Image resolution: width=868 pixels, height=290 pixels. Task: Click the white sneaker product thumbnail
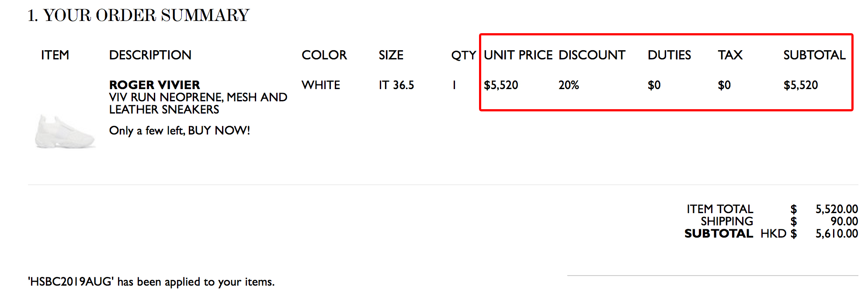point(65,131)
